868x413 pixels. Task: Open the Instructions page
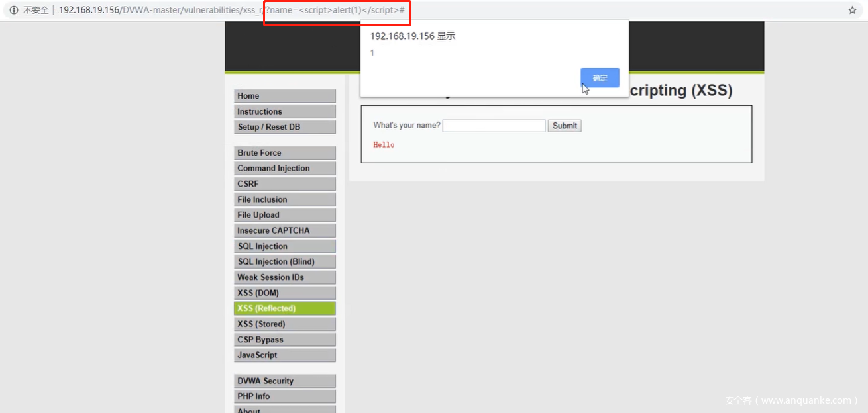click(285, 112)
